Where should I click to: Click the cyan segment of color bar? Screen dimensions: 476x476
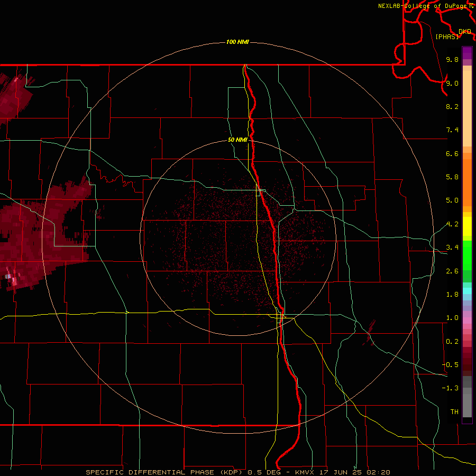tap(467, 291)
